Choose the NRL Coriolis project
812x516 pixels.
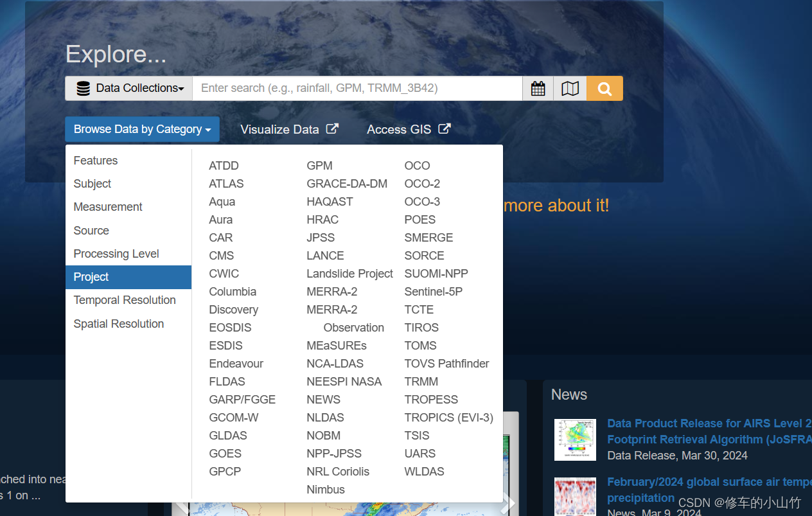[x=338, y=472]
